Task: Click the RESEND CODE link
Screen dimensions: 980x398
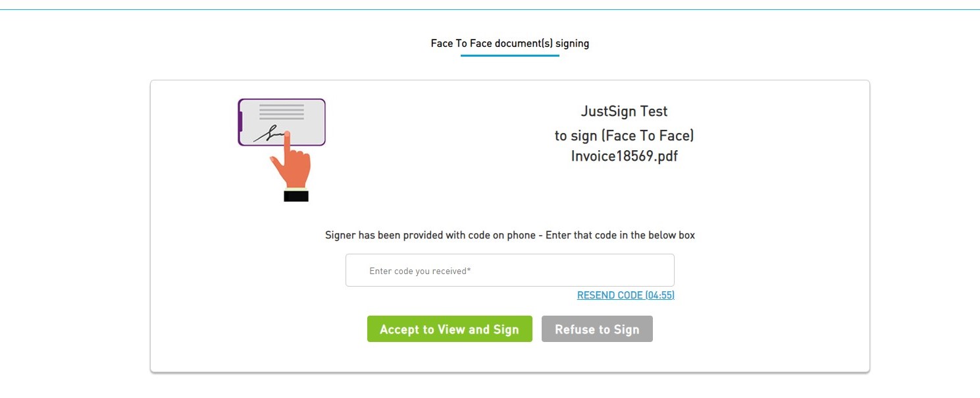Action: pyautogui.click(x=609, y=295)
